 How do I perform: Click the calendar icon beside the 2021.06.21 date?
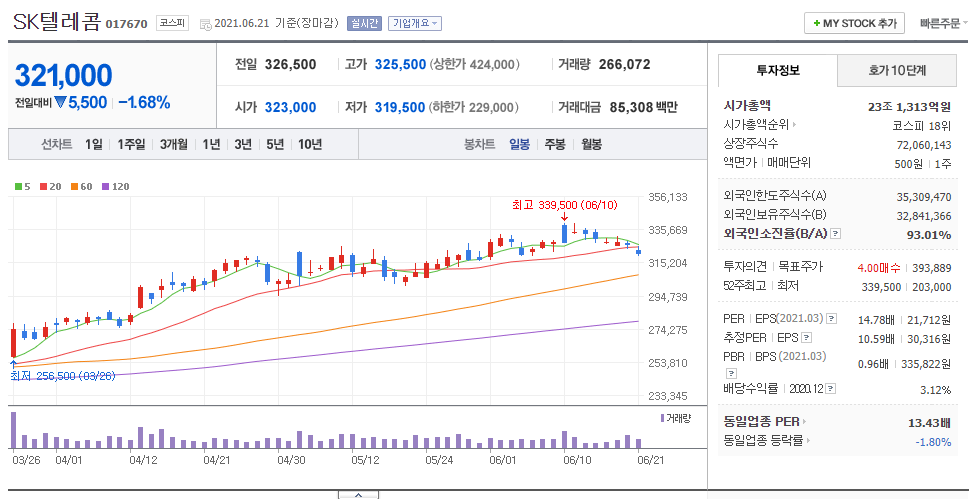[205, 24]
